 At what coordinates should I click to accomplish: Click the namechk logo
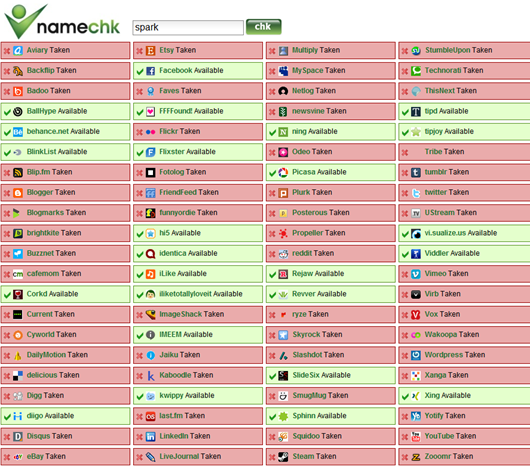tap(62, 21)
